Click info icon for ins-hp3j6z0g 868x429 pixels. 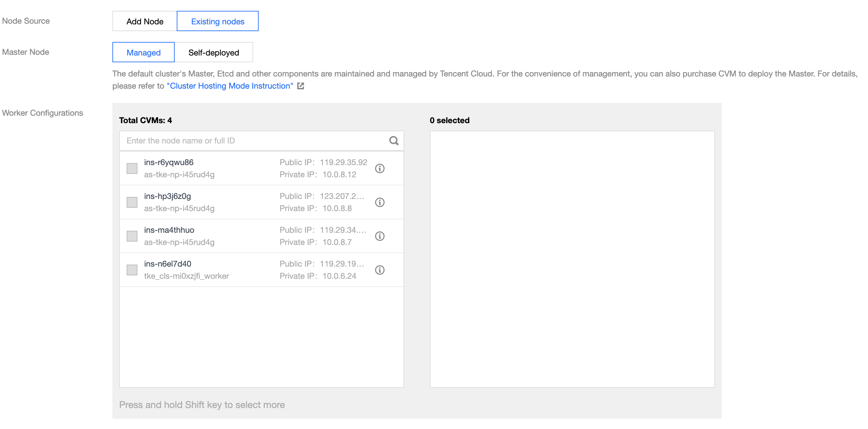coord(379,202)
